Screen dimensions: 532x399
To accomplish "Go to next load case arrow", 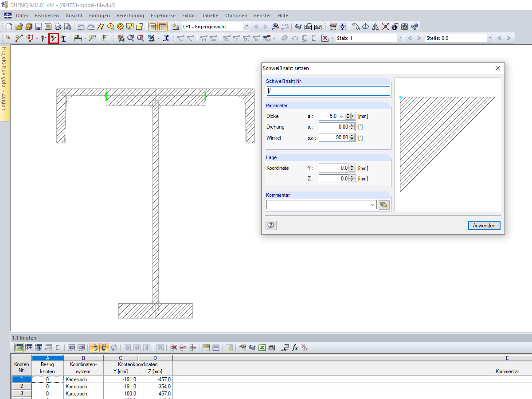I will (x=265, y=27).
